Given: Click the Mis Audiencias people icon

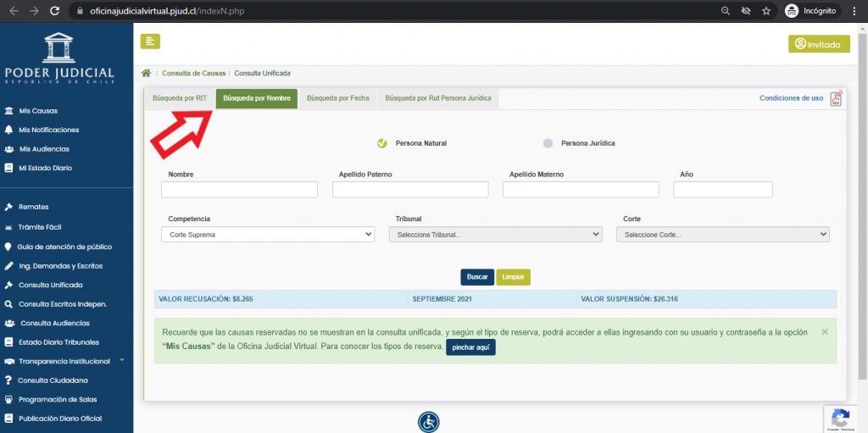Looking at the screenshot, I should [x=8, y=149].
